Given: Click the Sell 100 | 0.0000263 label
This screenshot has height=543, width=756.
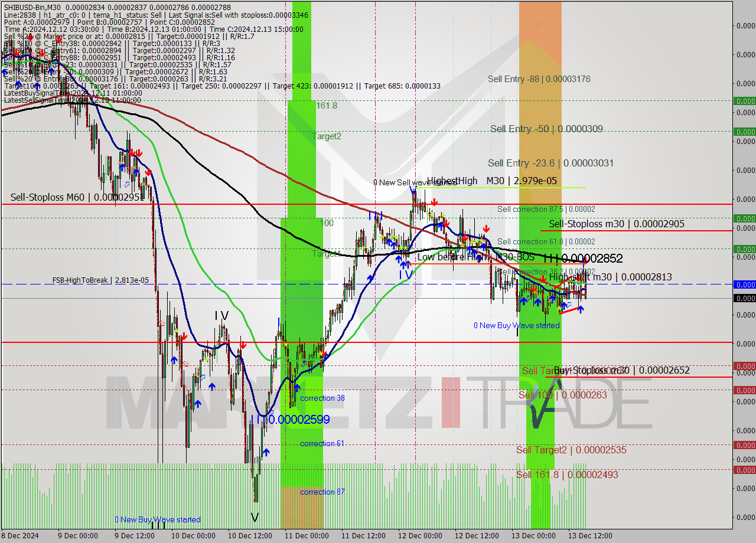Looking at the screenshot, I should tap(562, 395).
